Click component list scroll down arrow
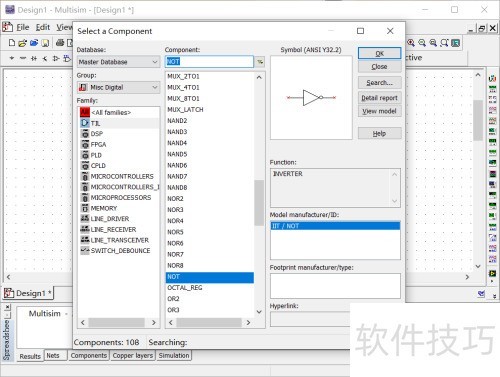Viewport: 500px width, 377px height. (259, 312)
